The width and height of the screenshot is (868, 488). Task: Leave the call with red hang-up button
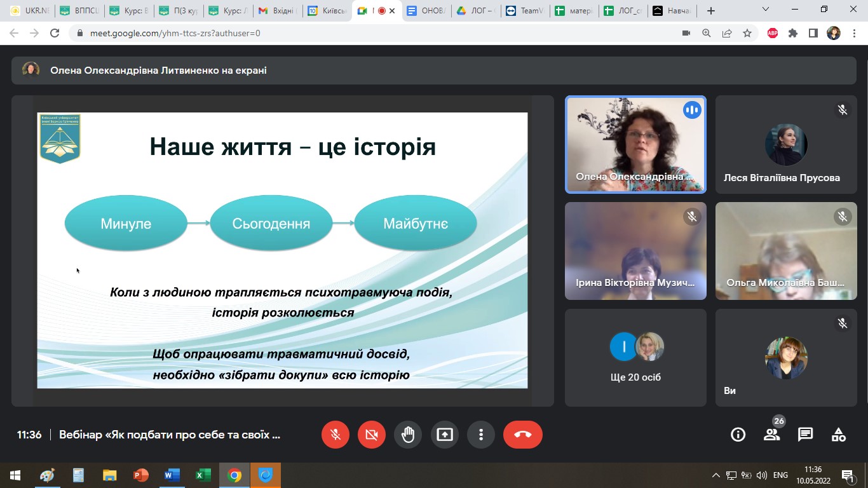point(522,435)
